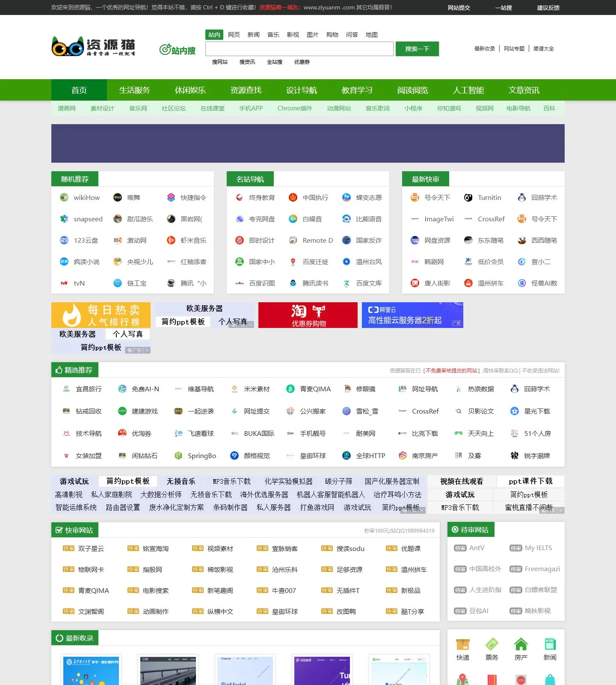Open the 青麦QIMA icon in 精选推荐
The image size is (616, 685).
click(x=290, y=389)
